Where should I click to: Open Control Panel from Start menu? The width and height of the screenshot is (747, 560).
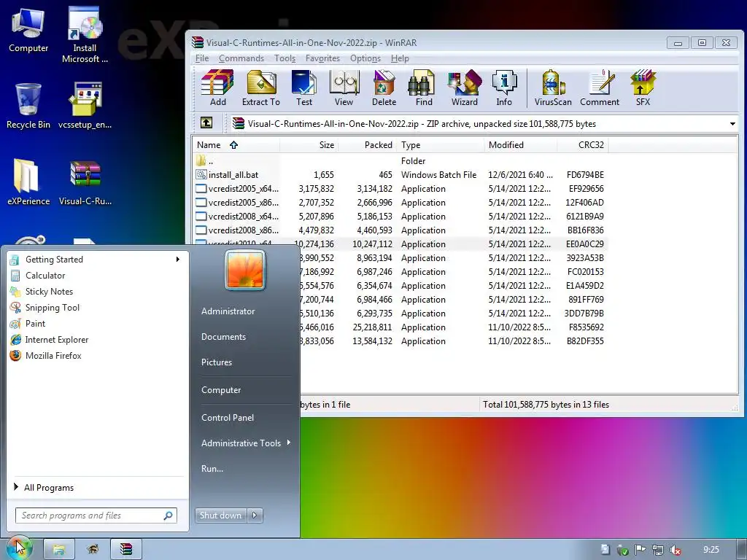(x=228, y=417)
